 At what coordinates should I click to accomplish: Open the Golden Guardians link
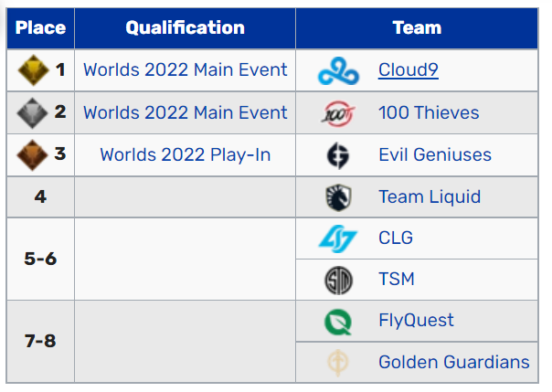pos(454,362)
